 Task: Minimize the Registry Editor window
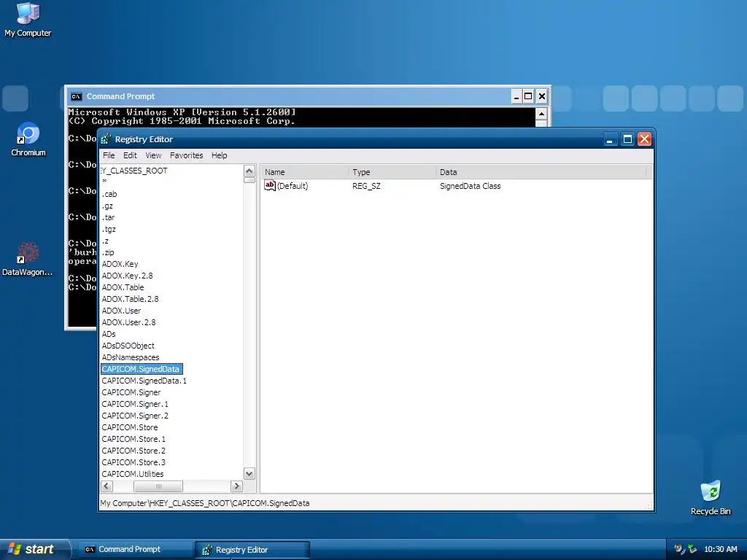click(x=611, y=139)
